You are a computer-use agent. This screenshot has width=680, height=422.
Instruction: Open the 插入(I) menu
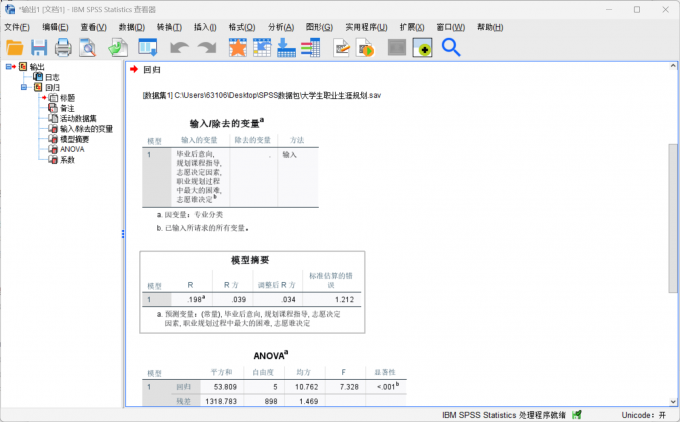(205, 27)
